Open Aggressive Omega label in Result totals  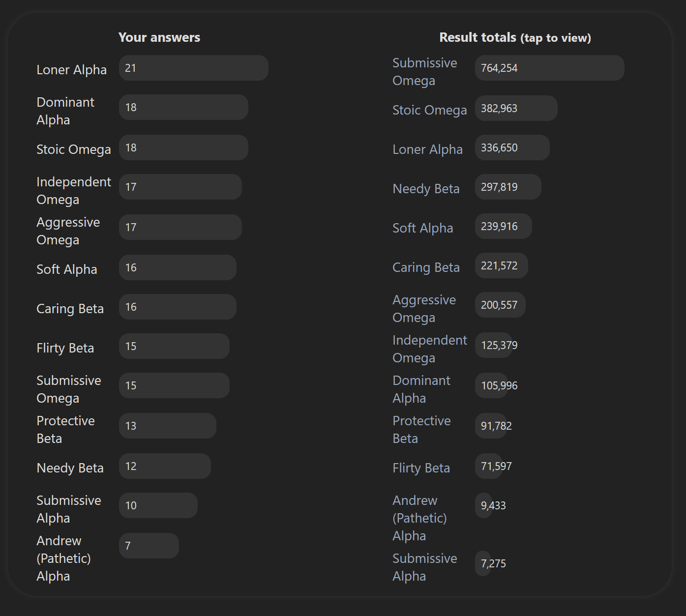point(424,309)
